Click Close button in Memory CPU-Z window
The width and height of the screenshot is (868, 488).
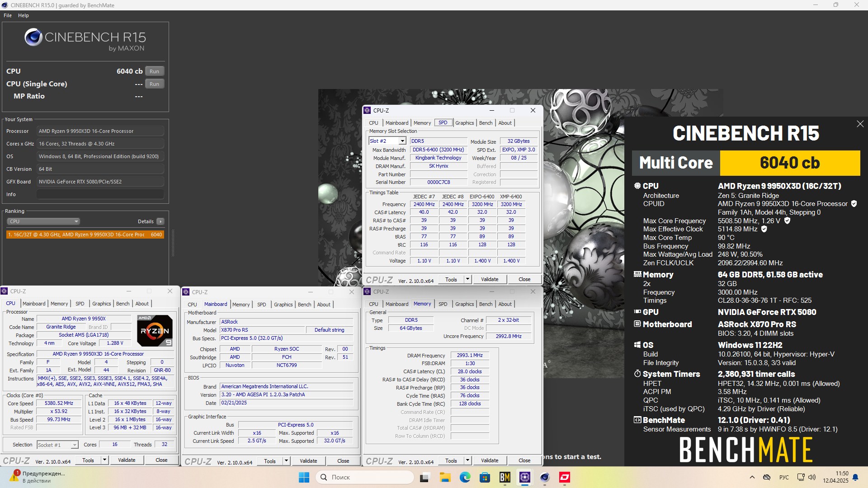524,460
